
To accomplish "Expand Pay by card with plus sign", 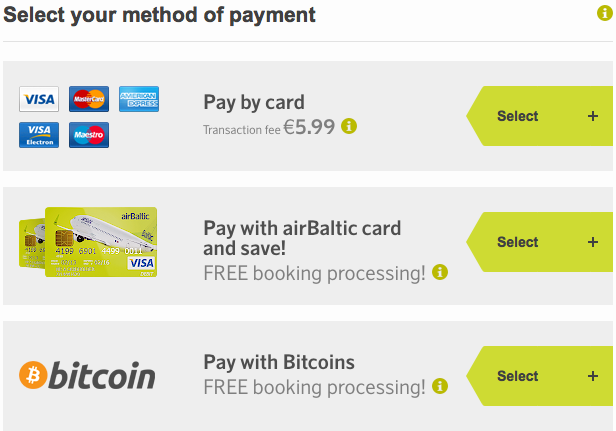I will (x=593, y=116).
